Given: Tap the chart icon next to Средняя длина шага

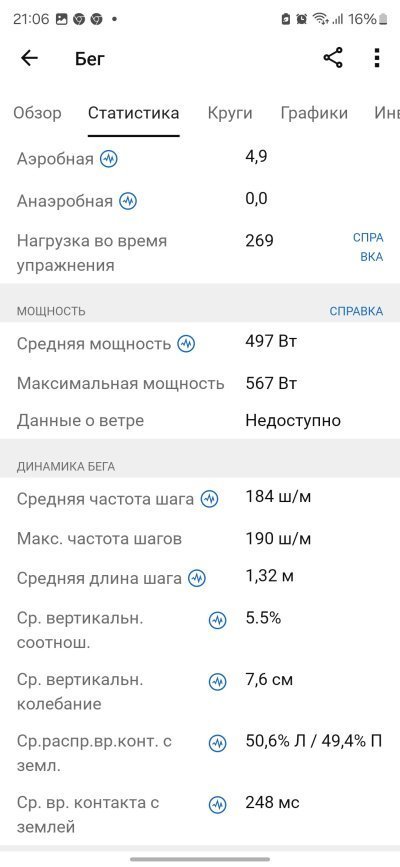Looking at the screenshot, I should coord(197,579).
